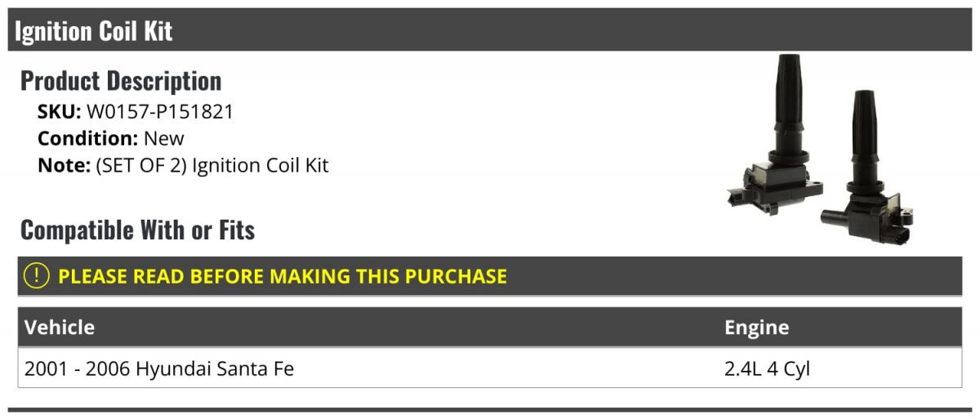Click the Compatible With or Fits heading
Viewport: 980px width, 420px height.
(138, 230)
